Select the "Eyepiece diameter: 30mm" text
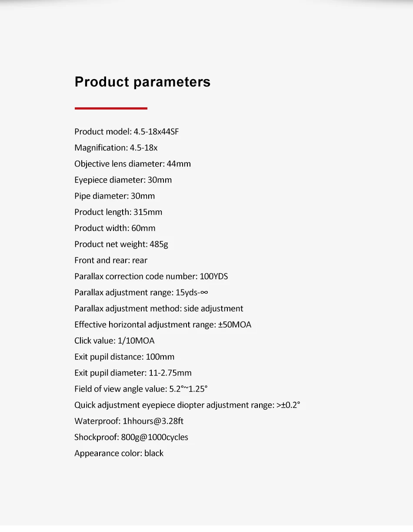The image size is (413, 532). pos(123,180)
